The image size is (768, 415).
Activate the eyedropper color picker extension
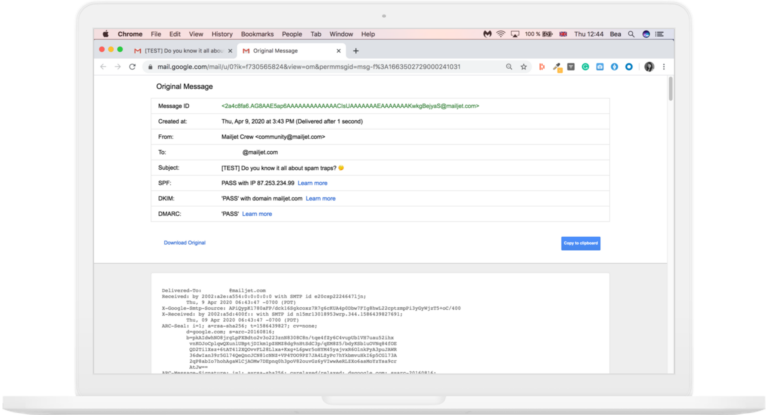pos(557,67)
